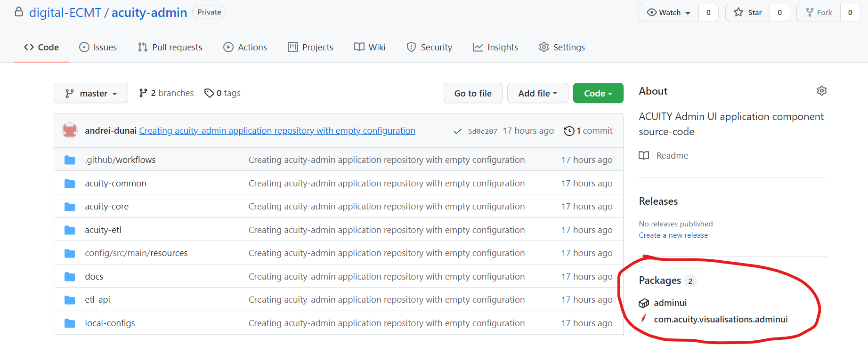Open the etl-api folder
Viewport: 868px width, 345px height.
tap(97, 300)
